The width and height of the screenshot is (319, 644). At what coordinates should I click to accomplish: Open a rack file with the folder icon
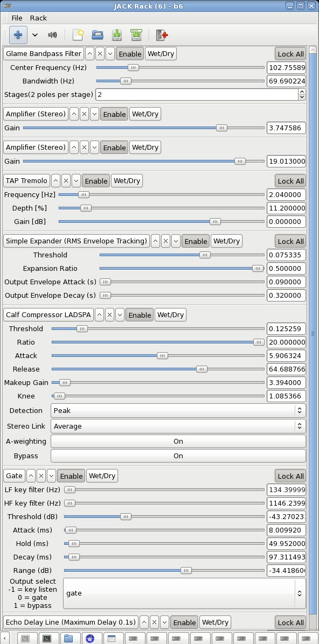[98, 35]
